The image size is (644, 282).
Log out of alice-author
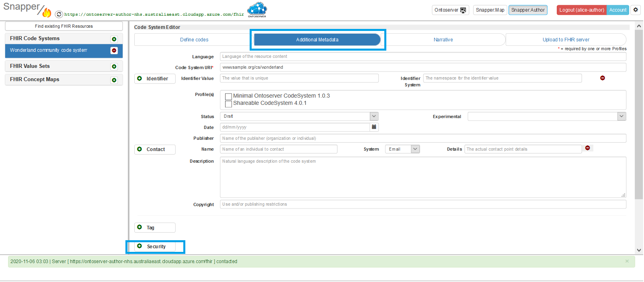(582, 10)
